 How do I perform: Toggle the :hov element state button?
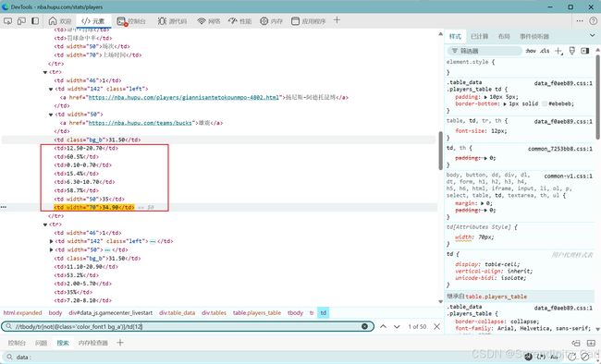(531, 51)
